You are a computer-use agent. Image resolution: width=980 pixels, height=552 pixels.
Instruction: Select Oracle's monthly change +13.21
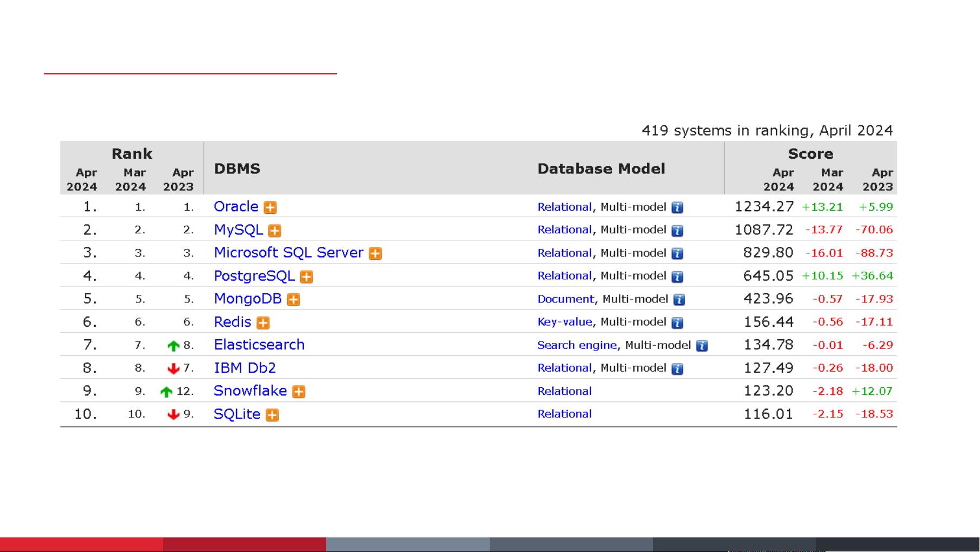click(x=822, y=207)
